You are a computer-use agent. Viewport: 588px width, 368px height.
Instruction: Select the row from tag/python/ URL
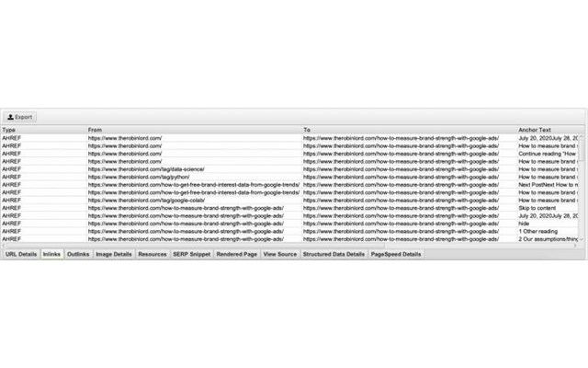tap(289, 177)
